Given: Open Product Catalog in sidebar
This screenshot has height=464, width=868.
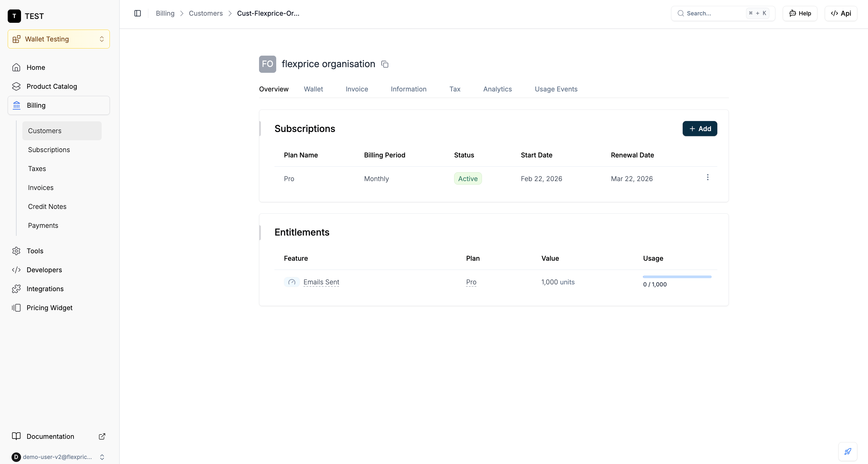Looking at the screenshot, I should (59, 86).
